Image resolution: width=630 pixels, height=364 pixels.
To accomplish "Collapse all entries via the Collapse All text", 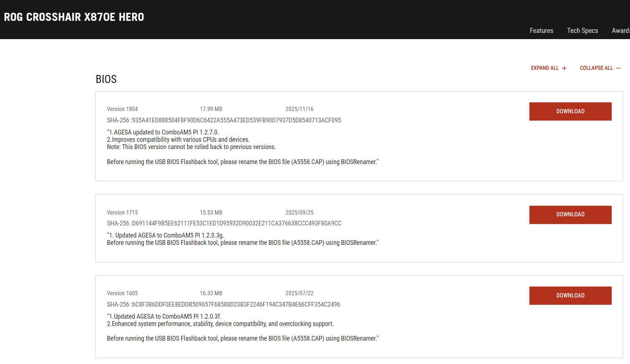I will (596, 68).
